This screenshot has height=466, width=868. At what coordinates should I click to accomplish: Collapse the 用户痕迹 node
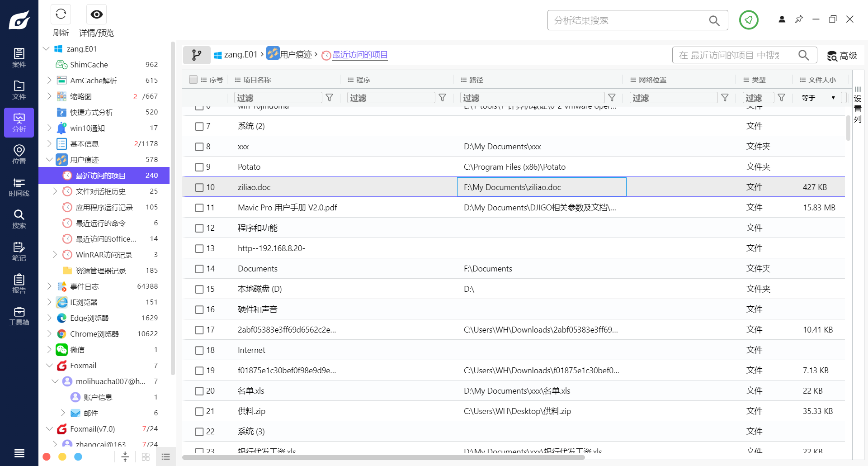[49, 159]
